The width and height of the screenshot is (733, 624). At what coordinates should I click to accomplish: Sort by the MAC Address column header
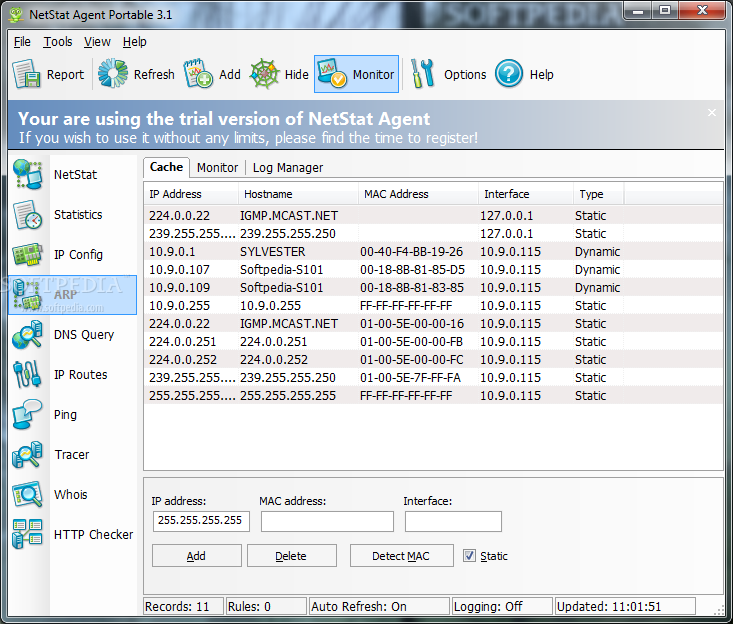click(x=418, y=194)
